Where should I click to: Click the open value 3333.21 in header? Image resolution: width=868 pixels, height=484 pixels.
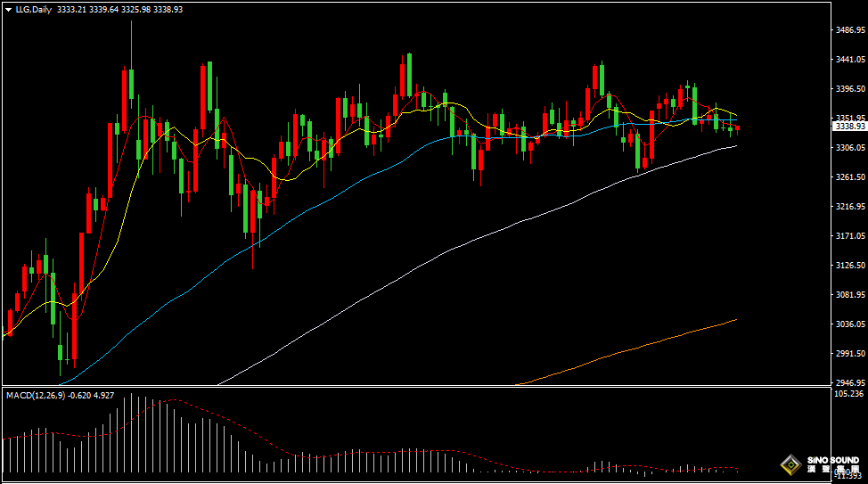click(71, 10)
